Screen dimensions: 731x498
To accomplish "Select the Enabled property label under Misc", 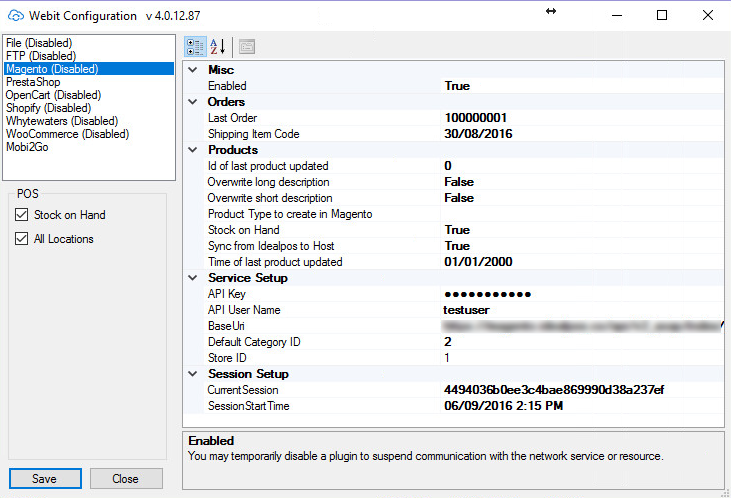I will [227, 86].
